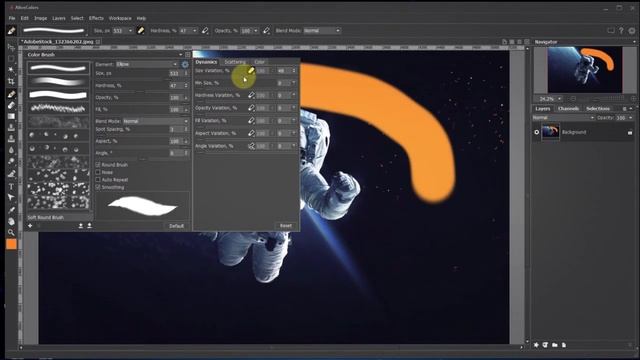The width and height of the screenshot is (640, 360).
Task: Open the navigator zoom percentage dropdown
Action: [560, 99]
